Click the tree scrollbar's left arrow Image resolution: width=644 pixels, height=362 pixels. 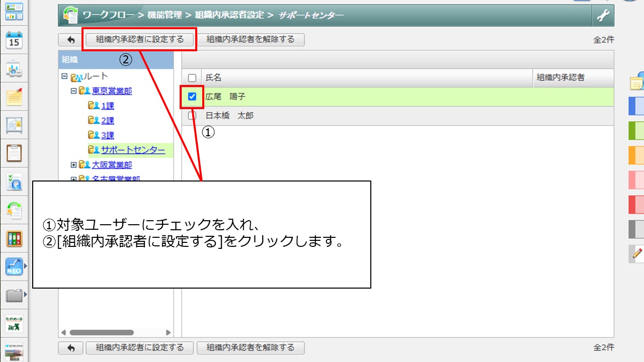point(63,332)
